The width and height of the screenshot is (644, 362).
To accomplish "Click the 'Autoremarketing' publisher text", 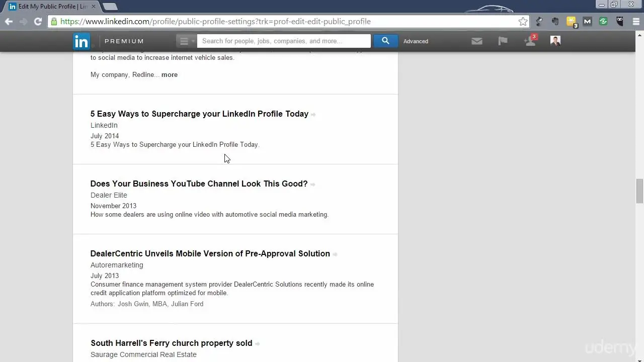I will 117,265.
